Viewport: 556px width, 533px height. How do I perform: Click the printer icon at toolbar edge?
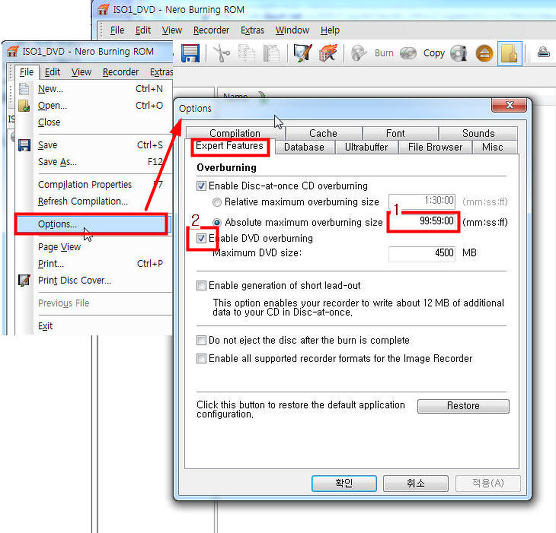click(x=543, y=52)
